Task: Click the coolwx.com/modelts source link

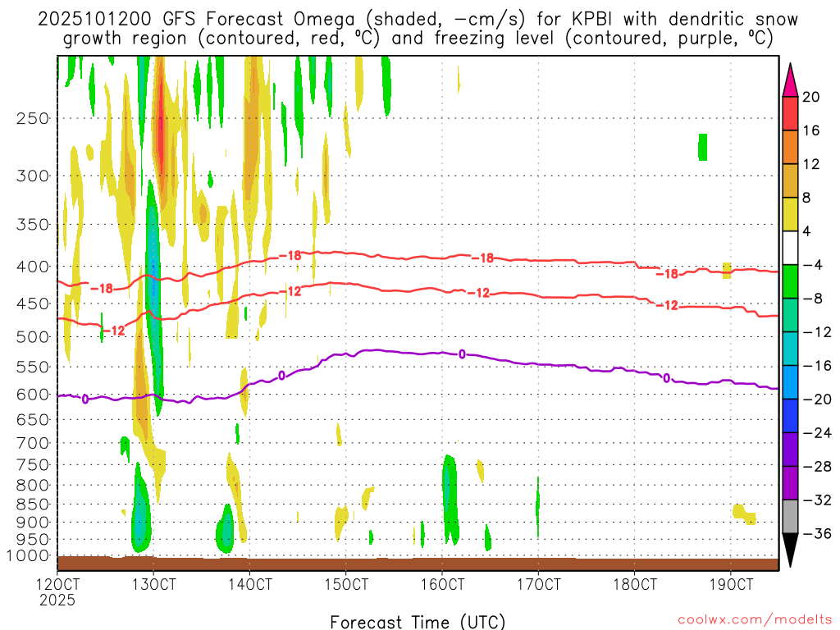Action: pos(755,620)
